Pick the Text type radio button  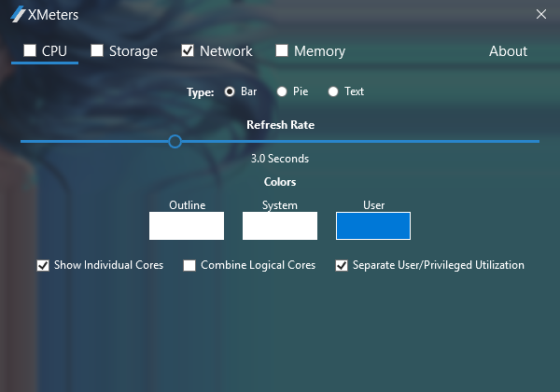[333, 91]
